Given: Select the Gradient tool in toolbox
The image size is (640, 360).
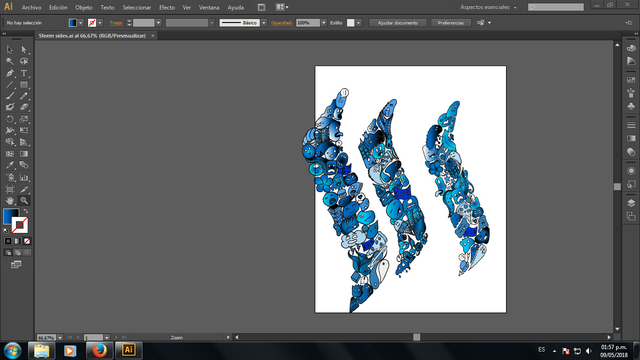Looking at the screenshot, I should click(x=24, y=154).
